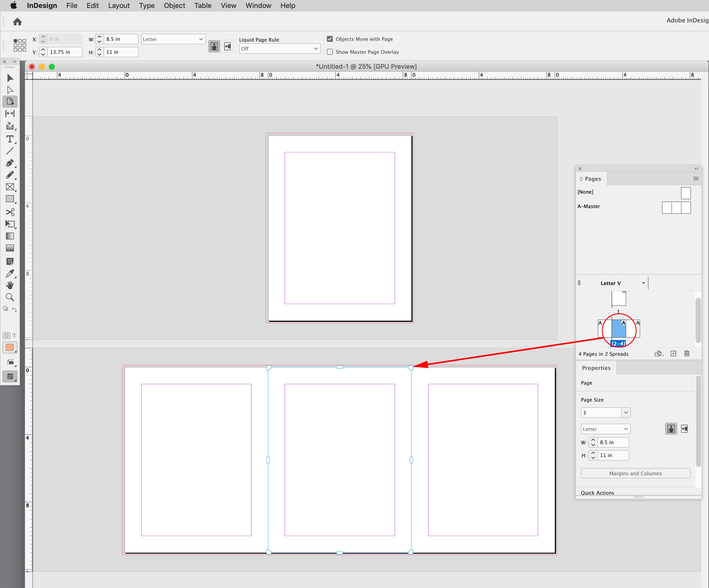The width and height of the screenshot is (709, 588).
Task: Enable Show Master Page Overlay
Action: tap(330, 52)
